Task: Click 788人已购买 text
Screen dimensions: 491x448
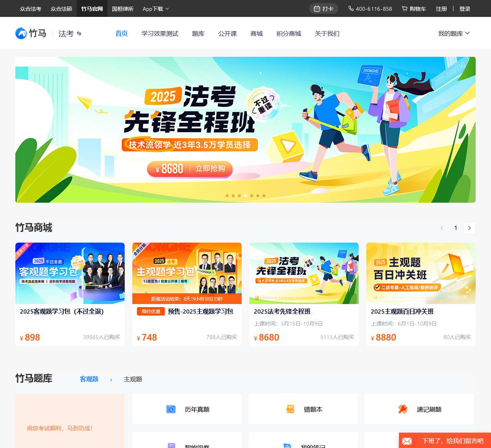Action: 222,337
